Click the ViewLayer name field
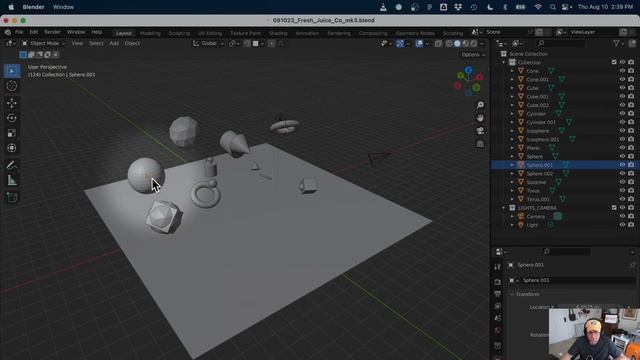 (x=594, y=32)
